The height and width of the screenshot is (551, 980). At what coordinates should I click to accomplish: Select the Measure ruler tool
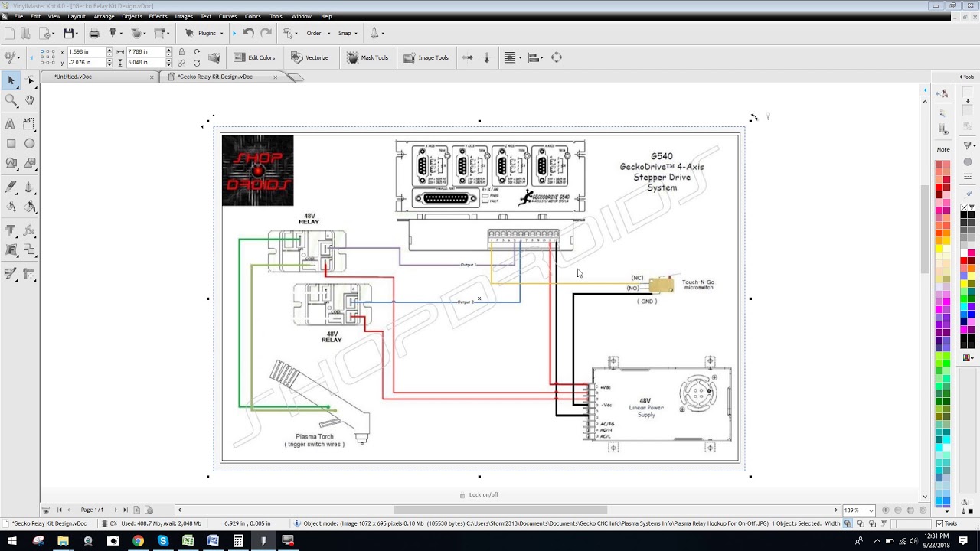pyautogui.click(x=29, y=273)
